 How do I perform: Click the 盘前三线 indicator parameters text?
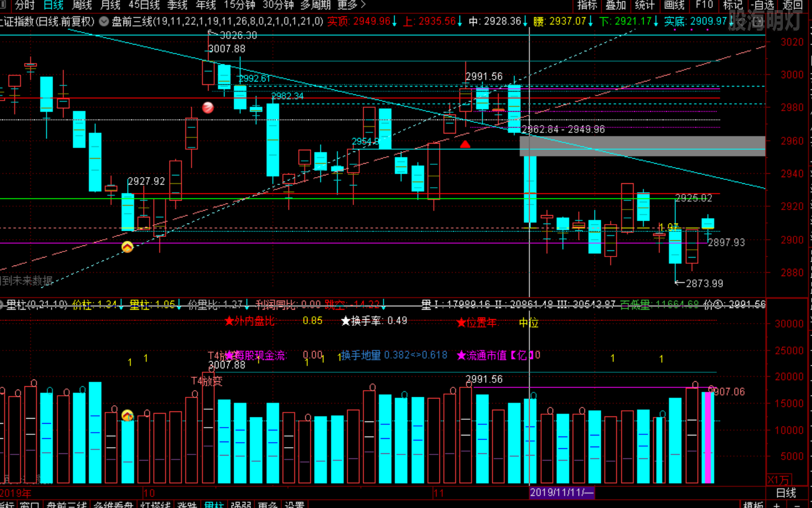point(217,21)
